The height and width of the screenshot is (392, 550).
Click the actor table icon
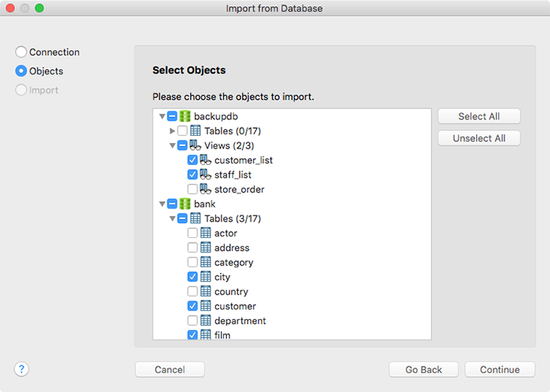206,233
